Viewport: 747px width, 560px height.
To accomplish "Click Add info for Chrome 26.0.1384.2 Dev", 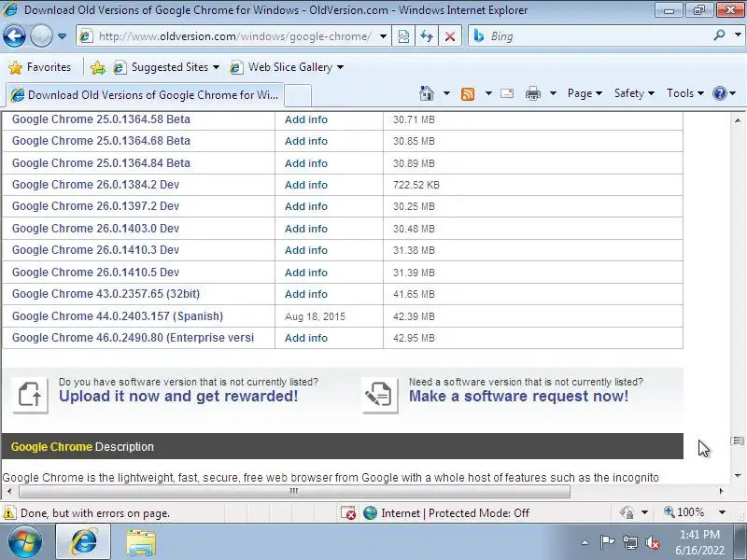I will pos(306,185).
